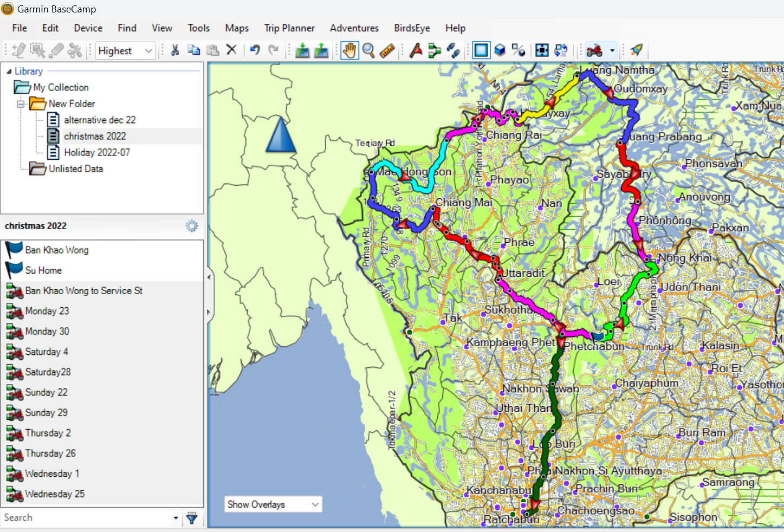Open the search options dropdown arrow
Screen dimensions: 784x532
point(176,518)
